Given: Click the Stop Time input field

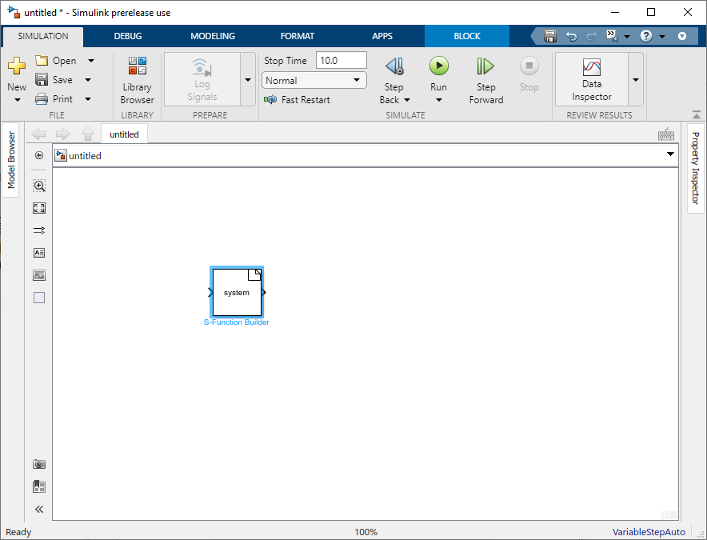Looking at the screenshot, I should point(341,60).
